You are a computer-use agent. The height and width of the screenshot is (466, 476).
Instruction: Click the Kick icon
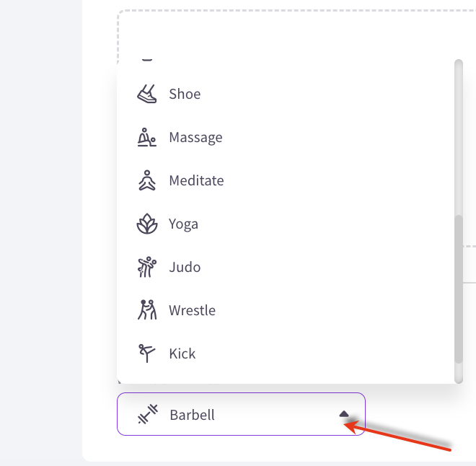click(x=147, y=353)
